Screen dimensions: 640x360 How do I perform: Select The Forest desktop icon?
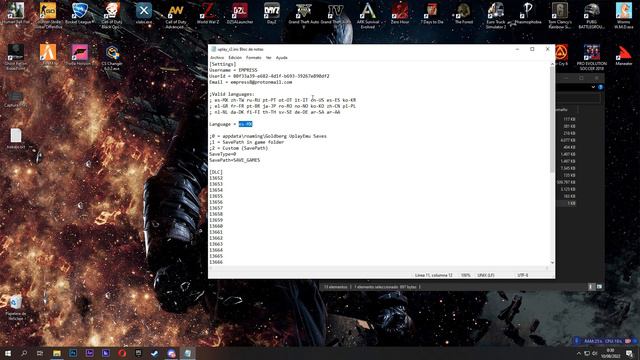point(464,13)
